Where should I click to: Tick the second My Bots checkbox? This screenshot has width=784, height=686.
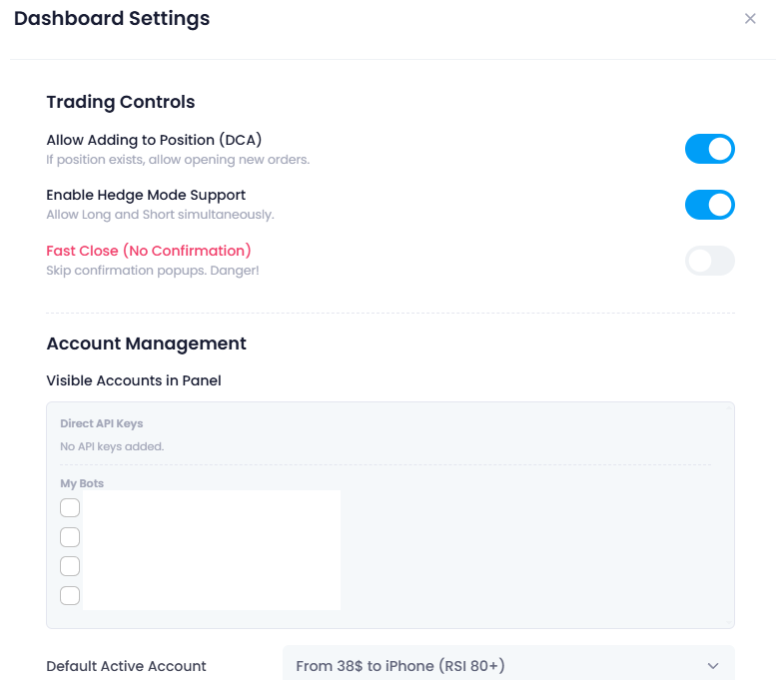(x=70, y=537)
